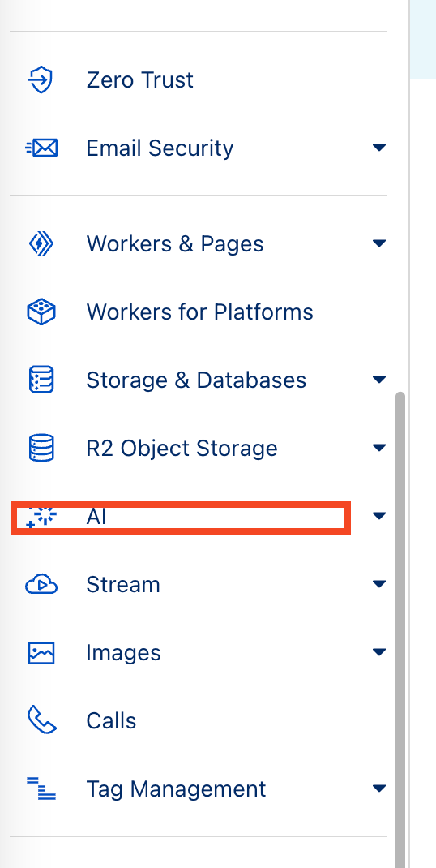Click the R2 Object Storage icon
Screen dimensions: 436x868
pos(41,448)
